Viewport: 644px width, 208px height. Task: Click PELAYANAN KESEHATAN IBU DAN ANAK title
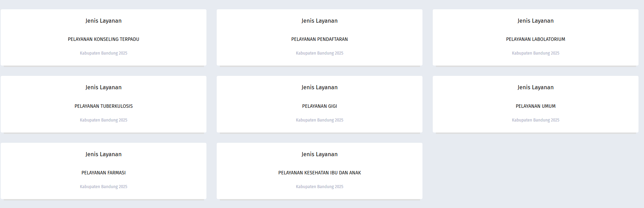[319, 173]
